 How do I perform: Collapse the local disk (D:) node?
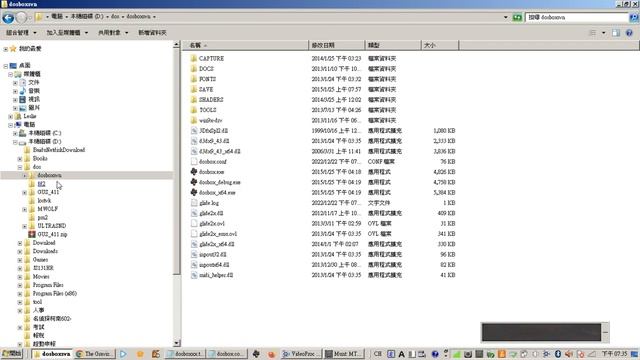coord(15,142)
